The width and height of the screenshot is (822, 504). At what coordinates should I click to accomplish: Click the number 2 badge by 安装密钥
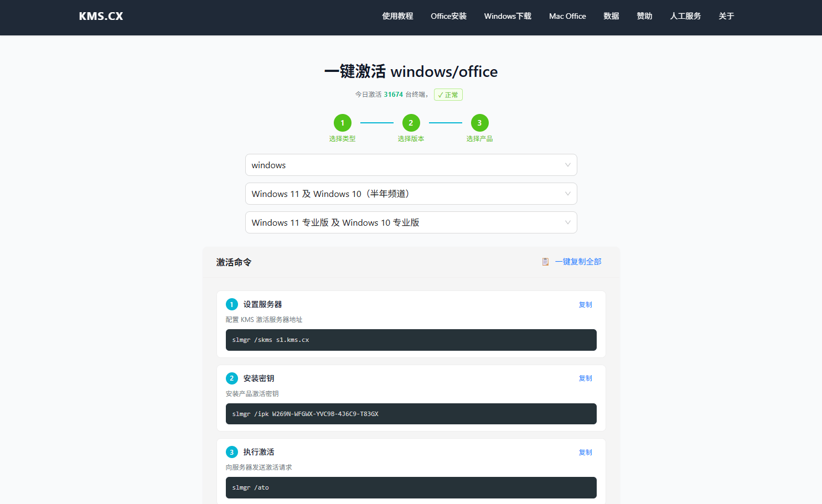click(232, 378)
